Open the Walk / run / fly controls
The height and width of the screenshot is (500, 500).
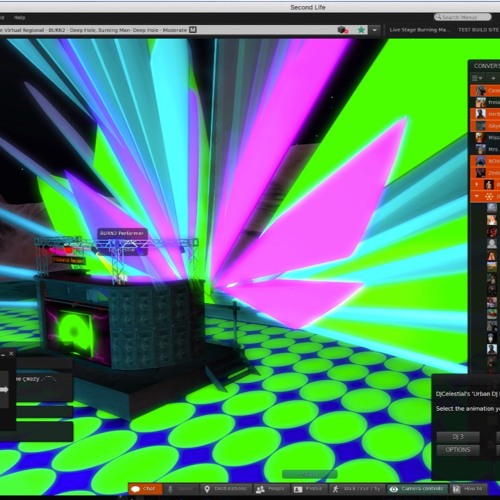(357, 489)
